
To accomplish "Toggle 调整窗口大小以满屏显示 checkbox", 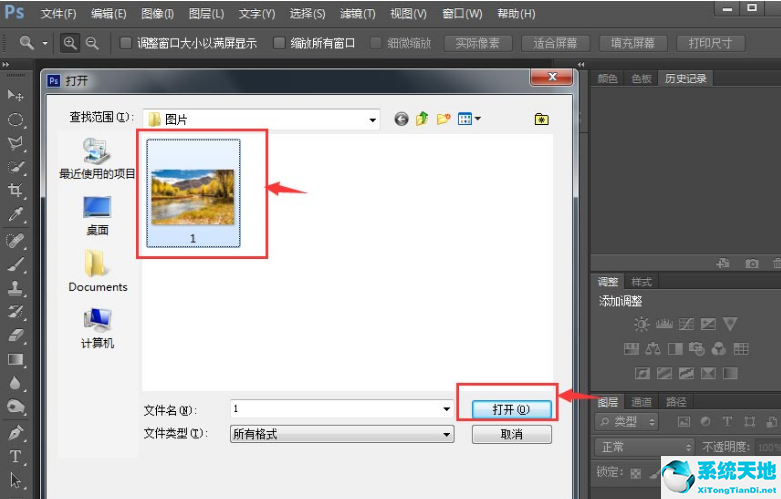I will coord(126,43).
